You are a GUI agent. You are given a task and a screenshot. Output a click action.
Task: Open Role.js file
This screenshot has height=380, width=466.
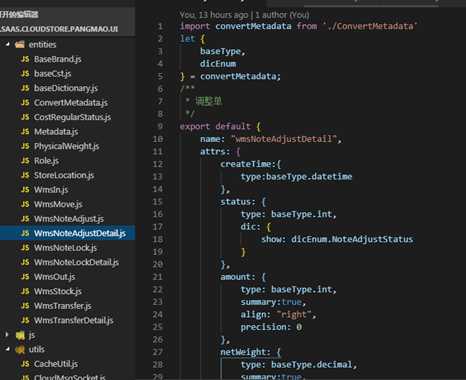[x=46, y=161]
